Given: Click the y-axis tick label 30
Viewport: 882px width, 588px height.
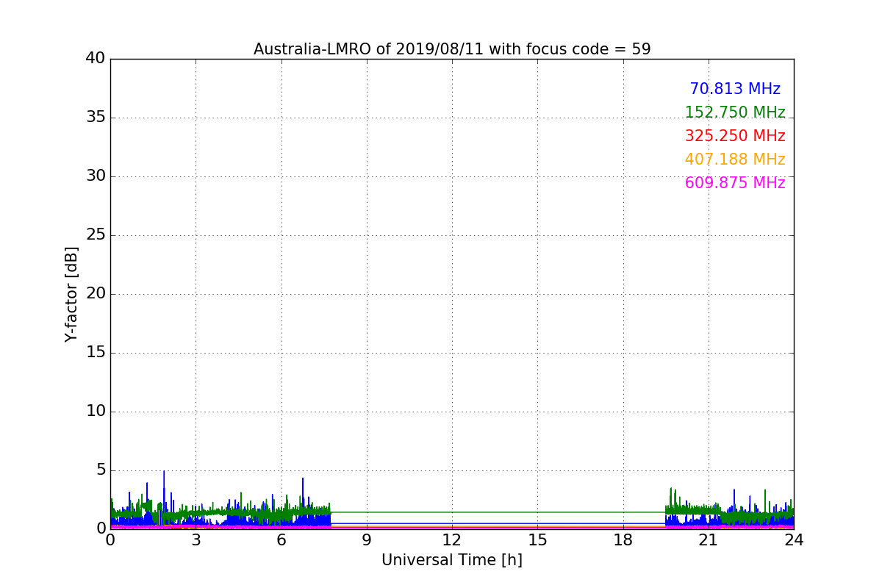Looking at the screenshot, I should tap(96, 176).
